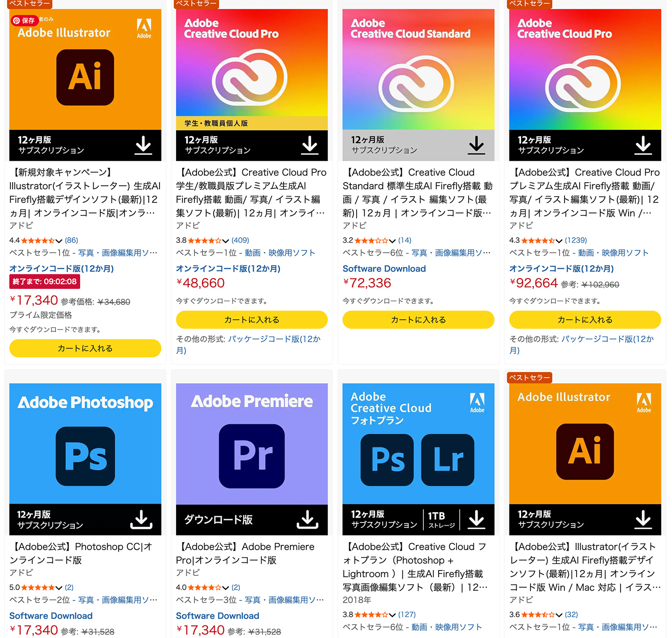Viewport: 672px width, 638px height.
Task: Click the Lr Lightroom icon on the フォトプラン card
Action: 448,460
